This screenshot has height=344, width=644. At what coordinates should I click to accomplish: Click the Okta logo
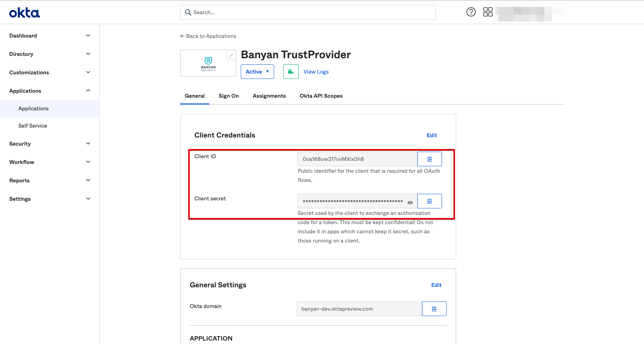tap(25, 13)
